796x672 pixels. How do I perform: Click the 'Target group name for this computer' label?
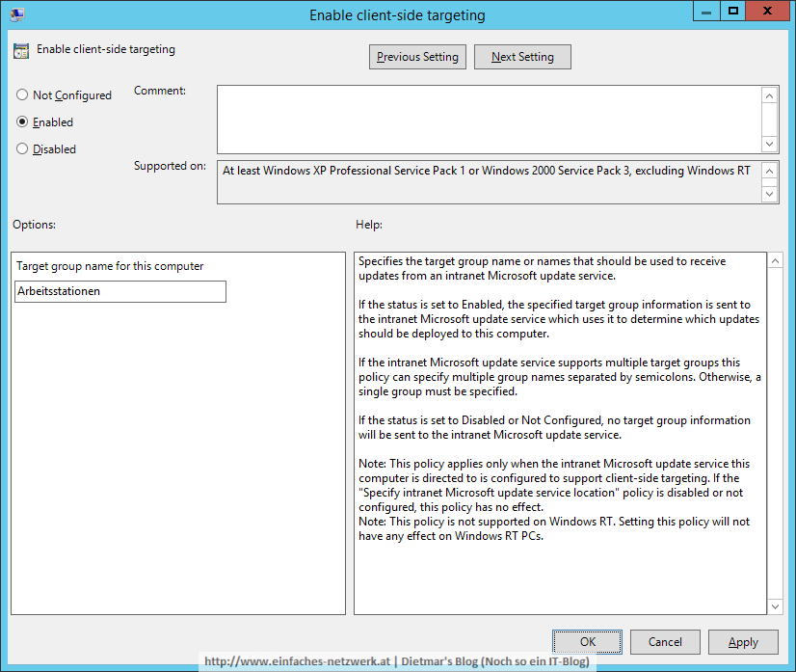click(110, 266)
